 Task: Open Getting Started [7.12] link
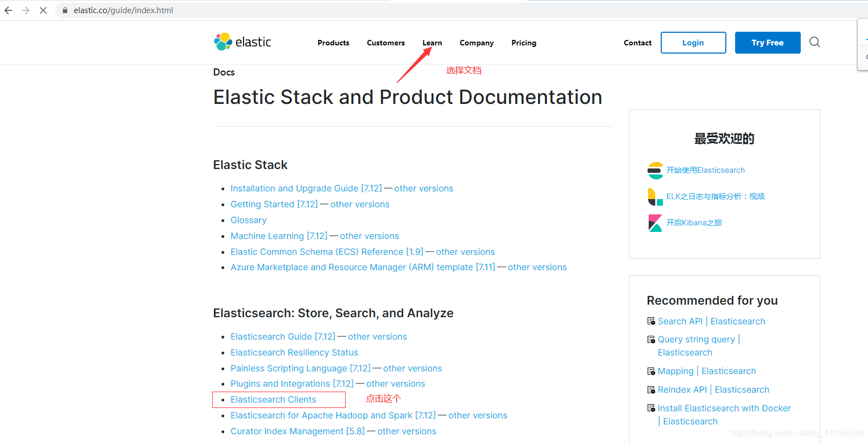click(273, 204)
